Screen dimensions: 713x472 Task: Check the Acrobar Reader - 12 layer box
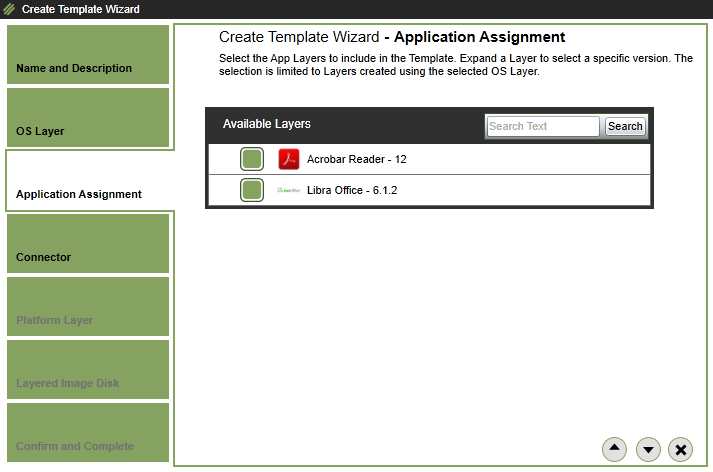(252, 159)
